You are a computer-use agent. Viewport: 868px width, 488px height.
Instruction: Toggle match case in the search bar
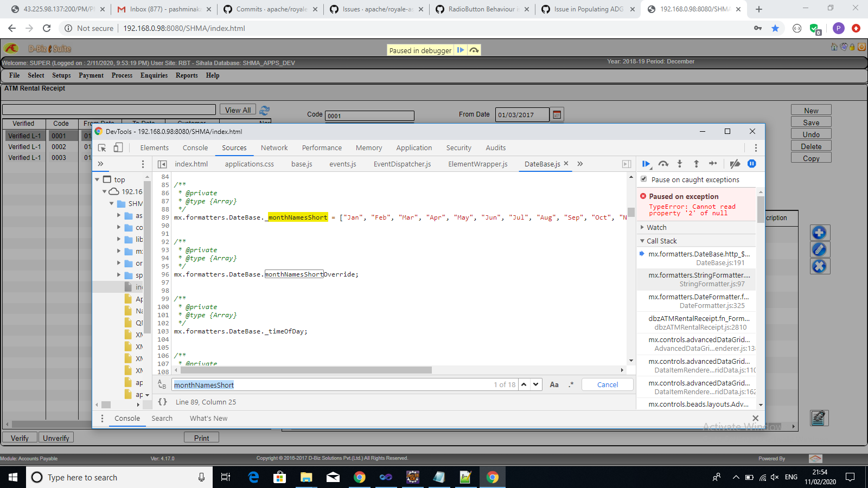point(554,384)
